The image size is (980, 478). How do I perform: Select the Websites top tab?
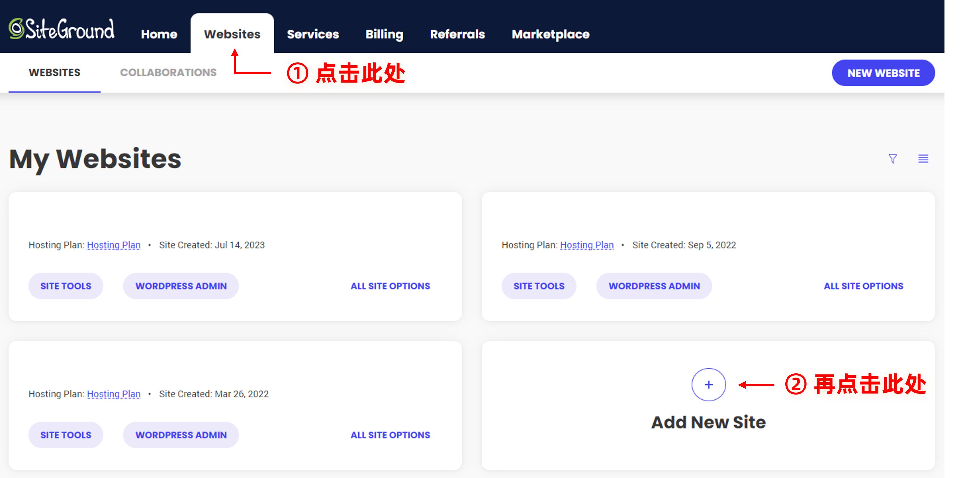(x=232, y=34)
